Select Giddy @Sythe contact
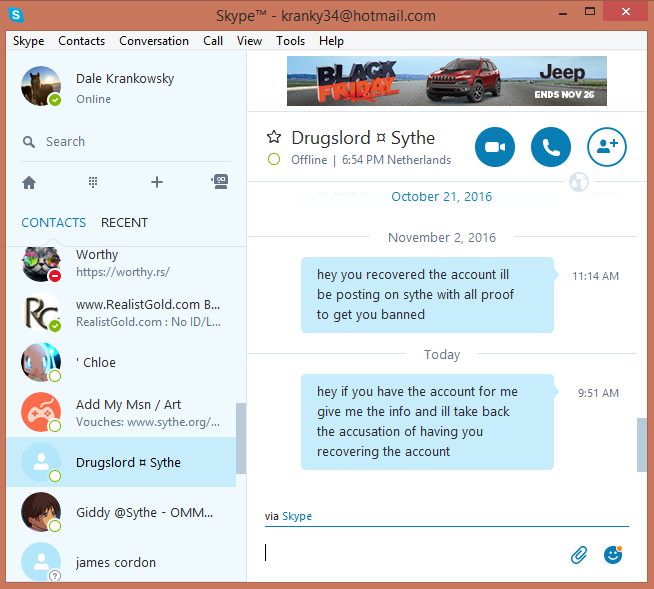 (x=121, y=512)
